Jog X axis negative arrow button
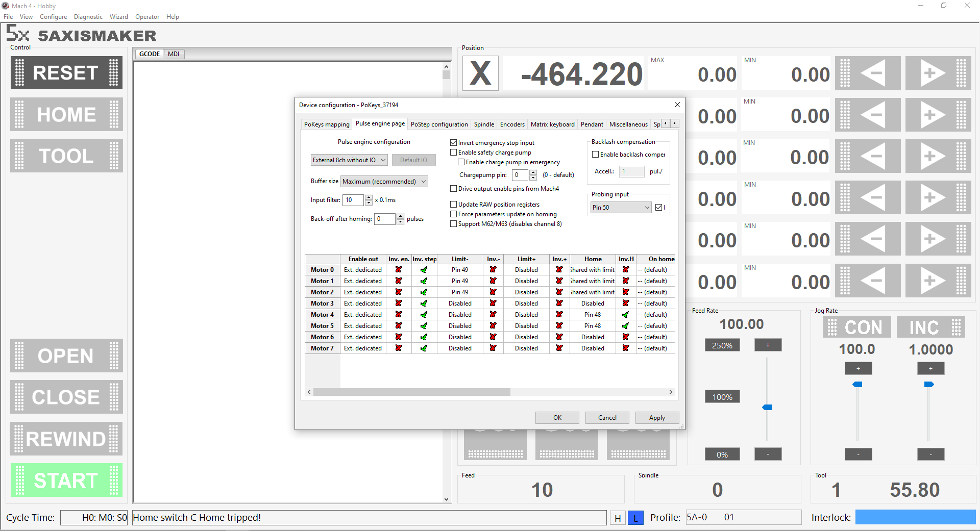This screenshot has height=531, width=980. tap(868, 73)
